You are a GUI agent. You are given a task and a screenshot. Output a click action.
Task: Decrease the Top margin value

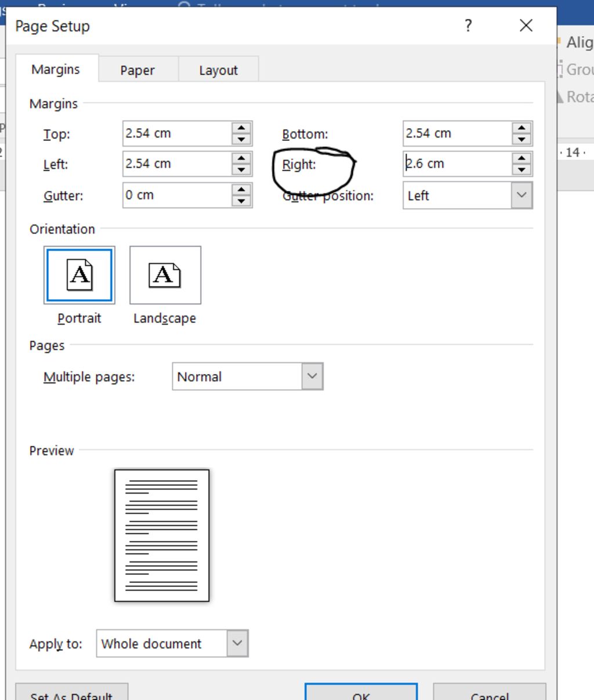(x=242, y=140)
